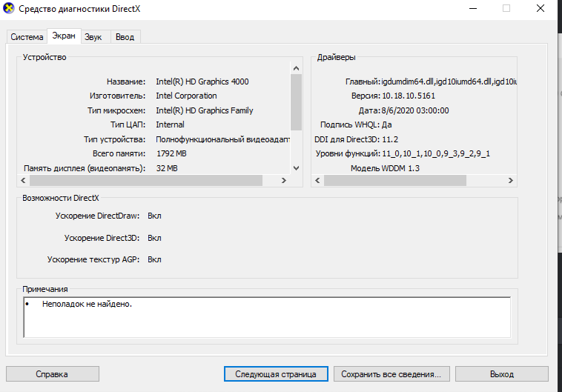Viewport: 562px width, 392px height.
Task: Click Устройство panel scroll left arrow
Action: pyautogui.click(x=23, y=180)
